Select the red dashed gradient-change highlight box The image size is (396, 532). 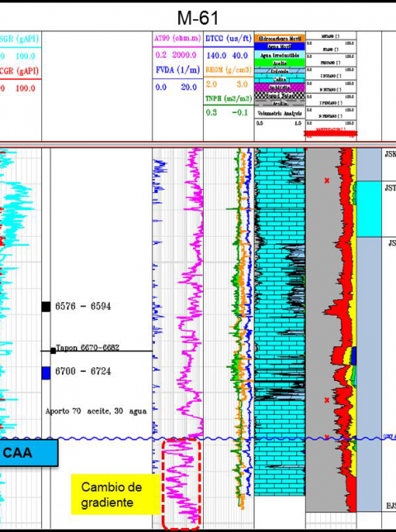tap(181, 484)
